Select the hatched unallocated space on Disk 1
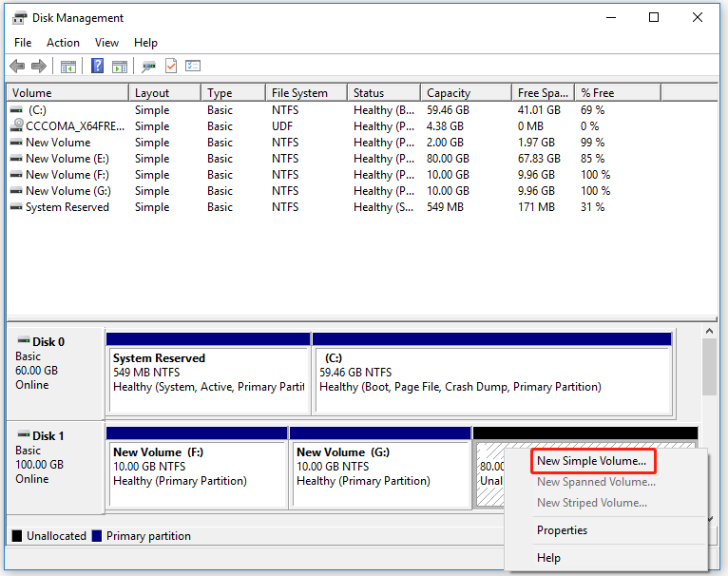This screenshot has height=576, width=728. tap(489, 473)
